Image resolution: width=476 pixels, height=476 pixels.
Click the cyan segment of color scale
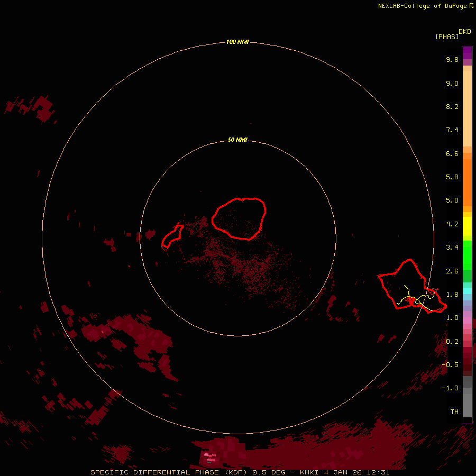click(x=467, y=291)
